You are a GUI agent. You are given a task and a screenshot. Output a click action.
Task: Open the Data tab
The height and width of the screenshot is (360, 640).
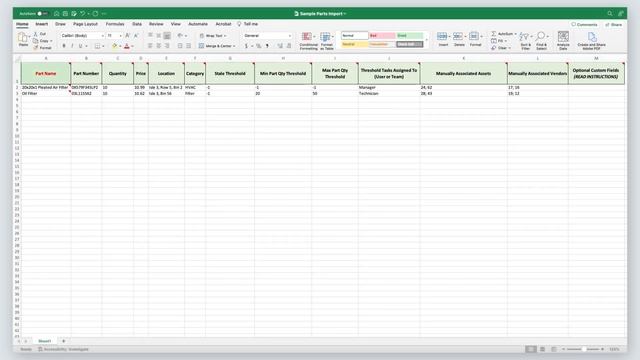[x=137, y=24]
